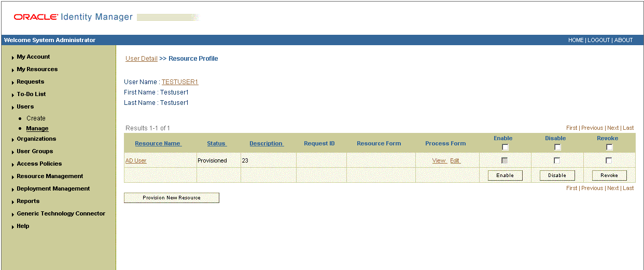The image size is (644, 270).
Task: Expand the Resource Management arrow
Action: 12,177
